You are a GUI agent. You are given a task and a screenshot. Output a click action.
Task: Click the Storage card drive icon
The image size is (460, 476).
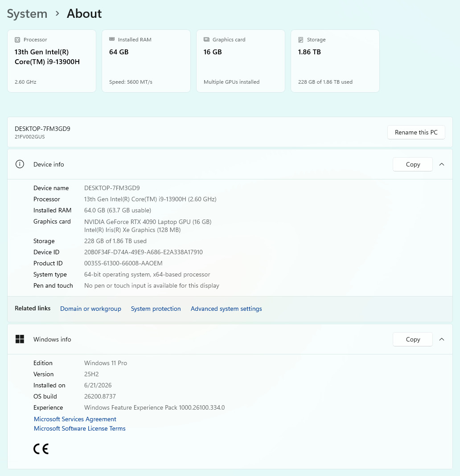click(301, 40)
